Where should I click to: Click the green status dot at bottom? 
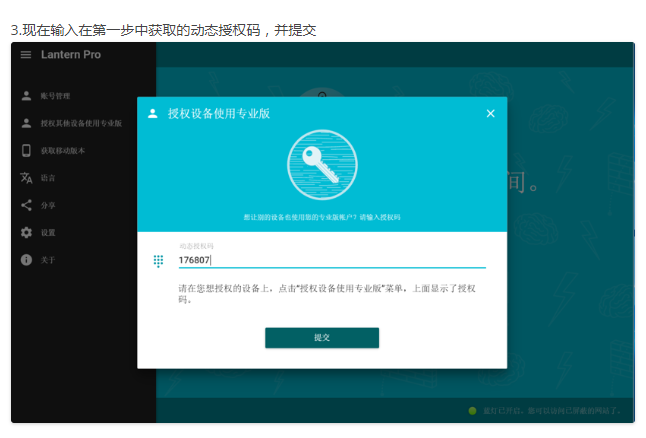[x=473, y=411]
